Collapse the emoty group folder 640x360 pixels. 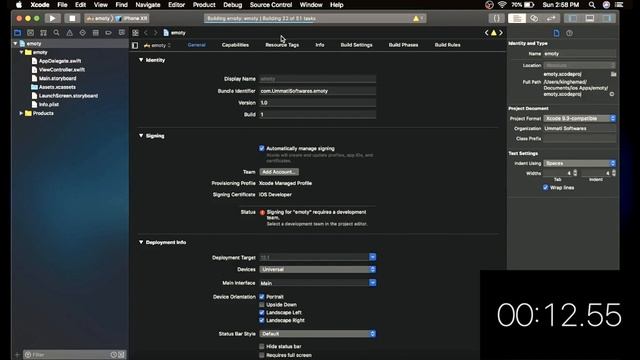tap(21, 52)
